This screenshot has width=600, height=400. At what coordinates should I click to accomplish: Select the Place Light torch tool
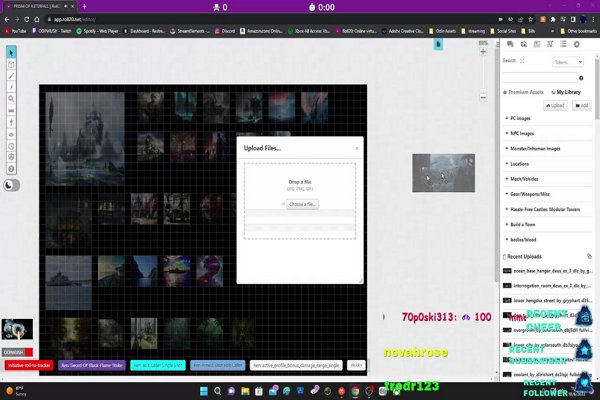pos(11,122)
